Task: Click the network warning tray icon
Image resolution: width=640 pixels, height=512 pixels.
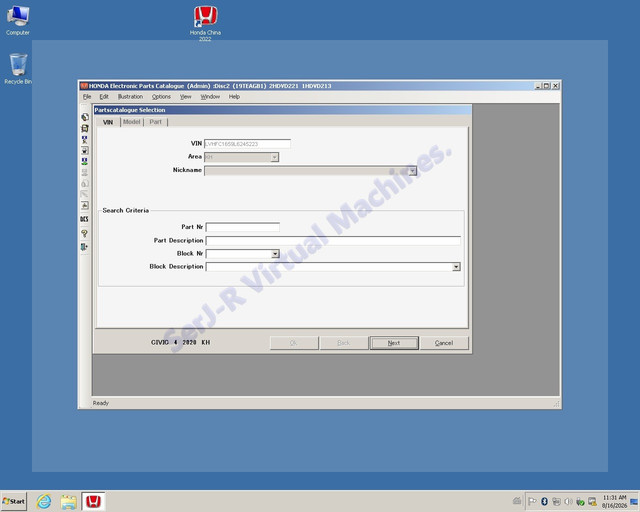Action: 592,501
